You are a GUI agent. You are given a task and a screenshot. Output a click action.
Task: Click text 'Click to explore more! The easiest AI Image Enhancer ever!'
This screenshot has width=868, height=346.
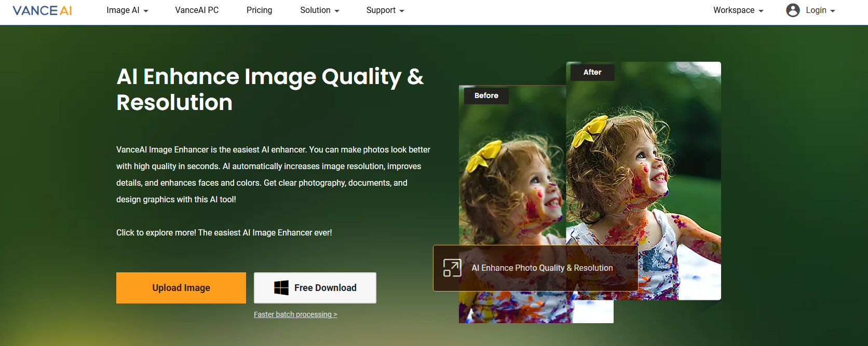224,232
